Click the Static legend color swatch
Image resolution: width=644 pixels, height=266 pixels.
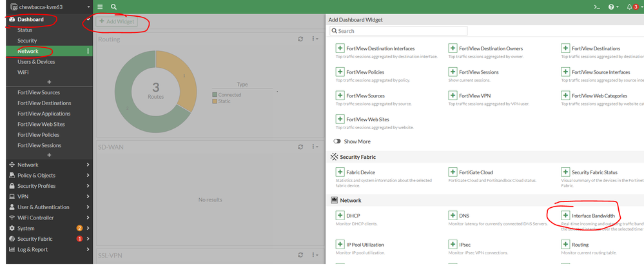coord(215,101)
